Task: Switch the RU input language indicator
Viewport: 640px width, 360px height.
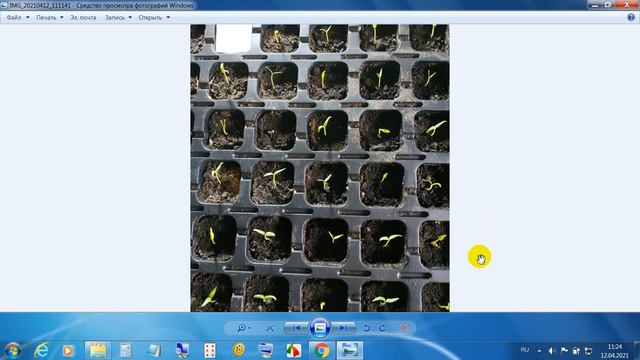Action: tap(525, 350)
